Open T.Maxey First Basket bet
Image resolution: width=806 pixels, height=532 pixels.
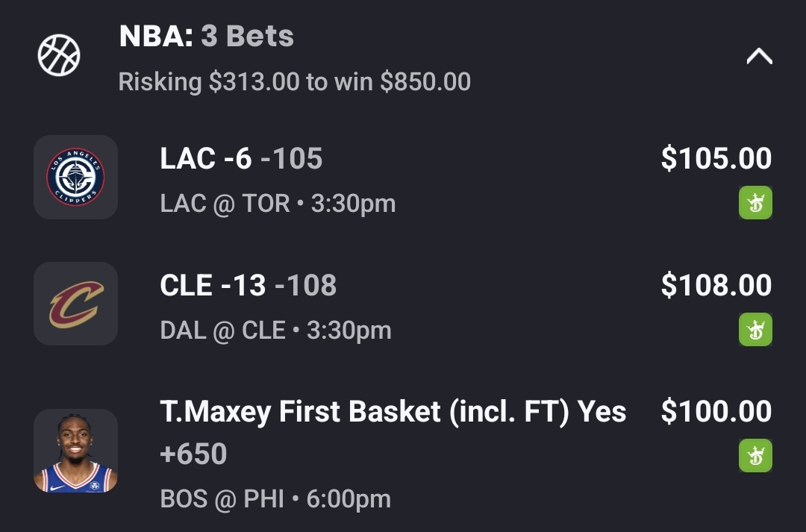393,412
